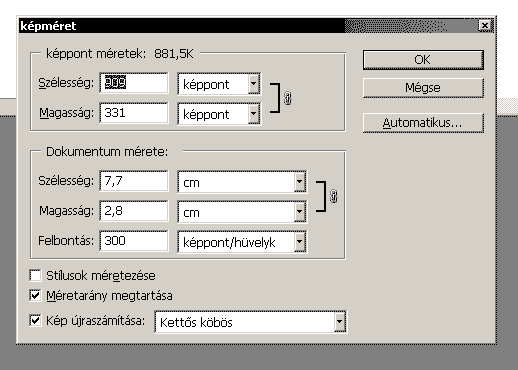Uncheck Méretarány megtartása
This screenshot has height=370, width=518.
(x=35, y=295)
